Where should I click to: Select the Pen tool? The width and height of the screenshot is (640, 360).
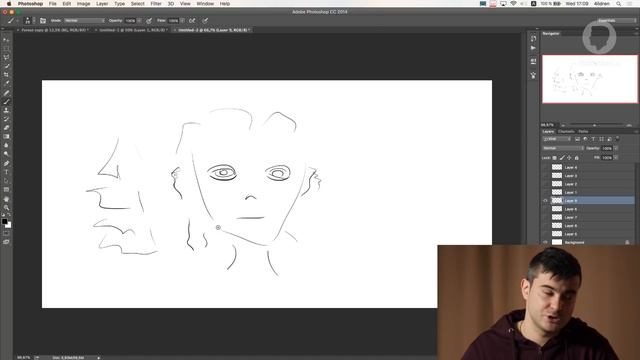point(6,163)
